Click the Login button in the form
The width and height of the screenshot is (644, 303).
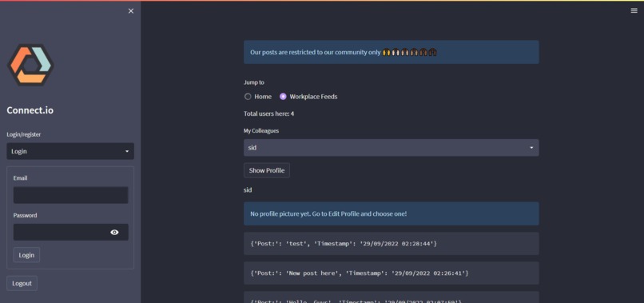[26, 255]
